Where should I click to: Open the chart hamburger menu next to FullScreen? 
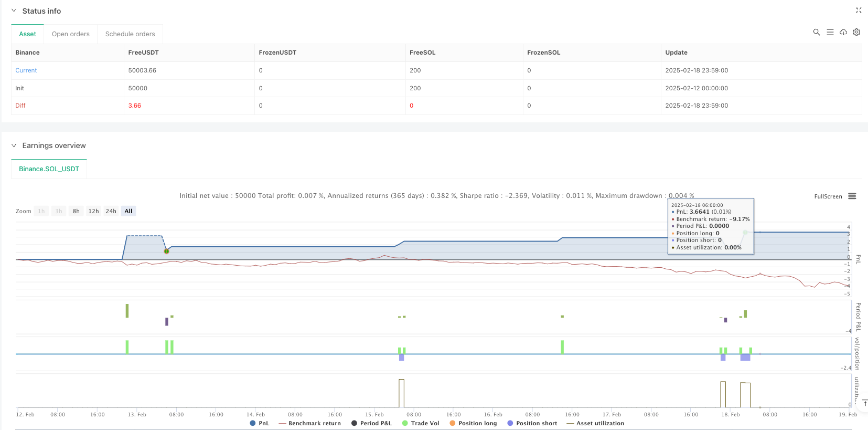tap(852, 196)
